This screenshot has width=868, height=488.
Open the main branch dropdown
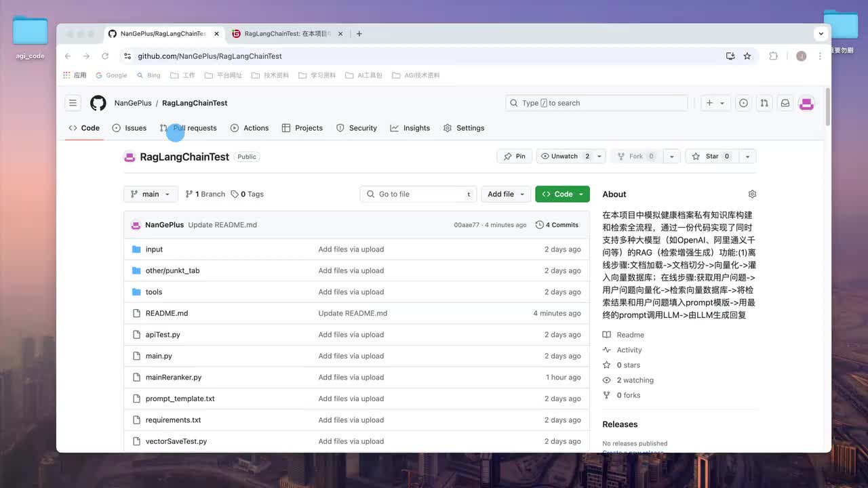pos(151,194)
